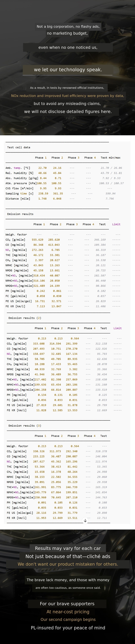Click 'we will not disclose detailed figures here.' text
The image size is (135, 644).
tap(68, 111)
